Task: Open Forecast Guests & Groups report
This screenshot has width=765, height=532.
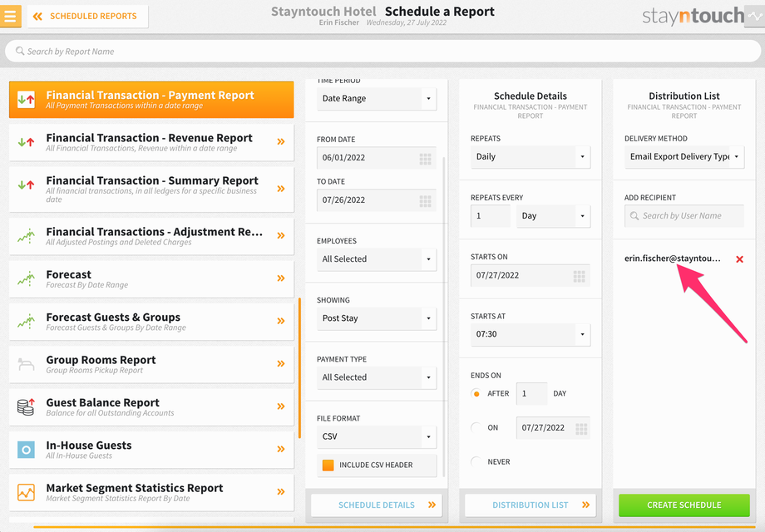Action: click(x=151, y=322)
